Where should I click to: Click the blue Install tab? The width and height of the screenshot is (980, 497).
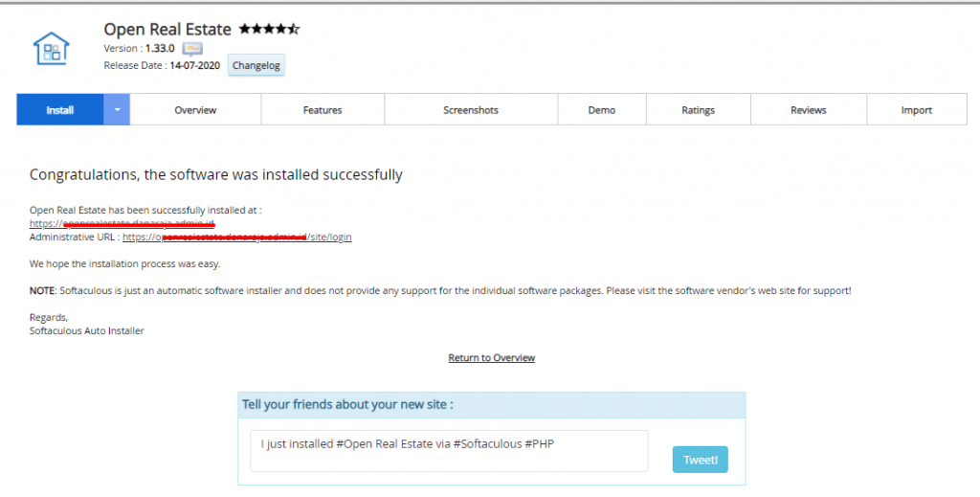click(60, 110)
